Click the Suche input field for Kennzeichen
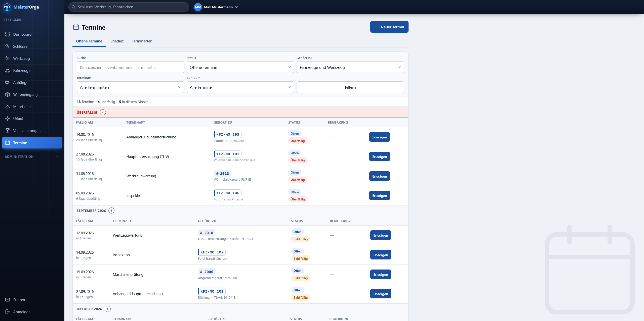This screenshot has width=644, height=321. [130, 67]
